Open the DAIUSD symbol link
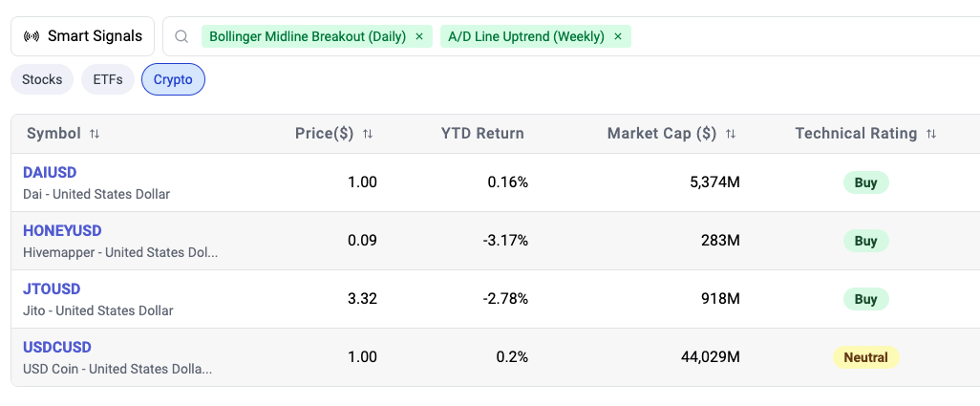 tap(50, 173)
